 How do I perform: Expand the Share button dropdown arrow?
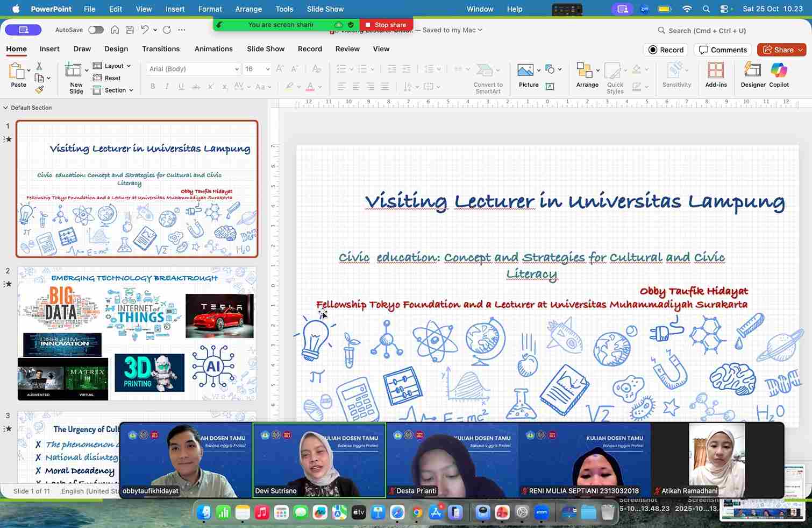800,50
